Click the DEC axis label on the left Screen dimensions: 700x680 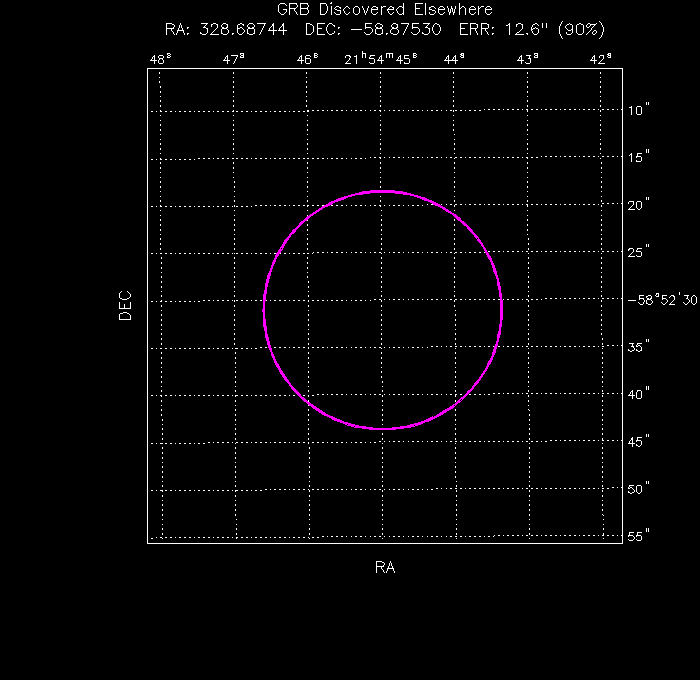click(125, 305)
